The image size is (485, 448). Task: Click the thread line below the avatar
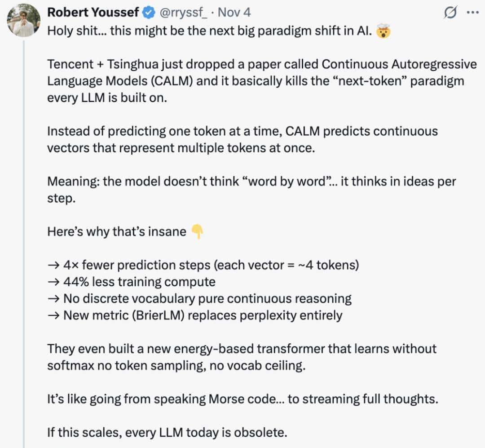(24, 225)
